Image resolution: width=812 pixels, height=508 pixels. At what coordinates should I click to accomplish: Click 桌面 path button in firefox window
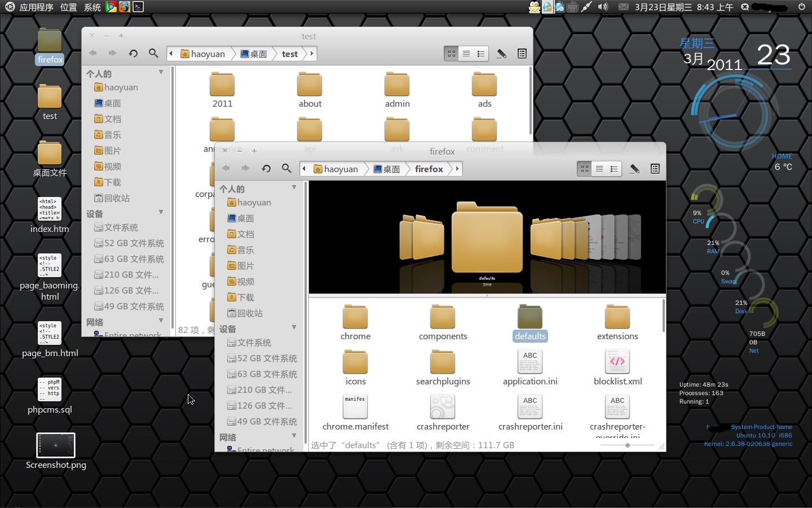click(387, 169)
